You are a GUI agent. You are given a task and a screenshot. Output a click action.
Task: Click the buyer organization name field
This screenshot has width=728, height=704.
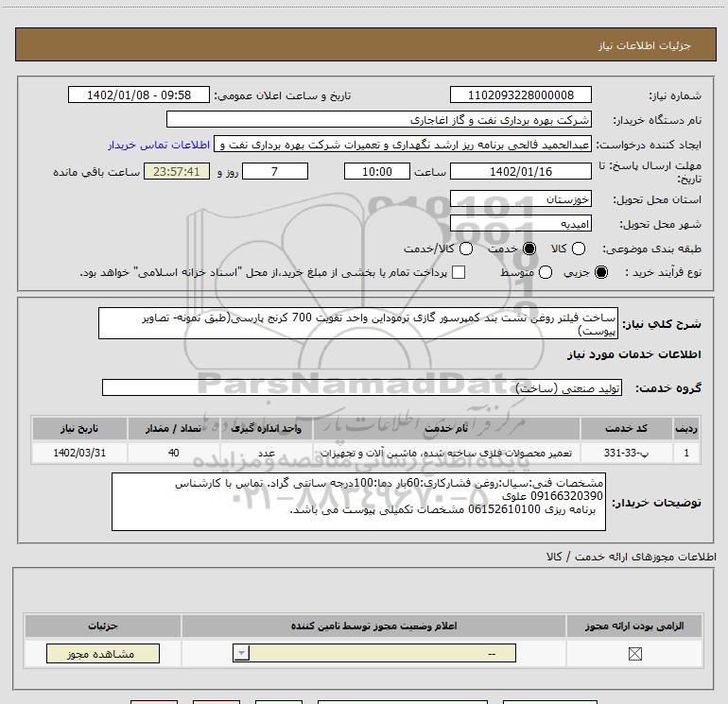click(x=379, y=120)
